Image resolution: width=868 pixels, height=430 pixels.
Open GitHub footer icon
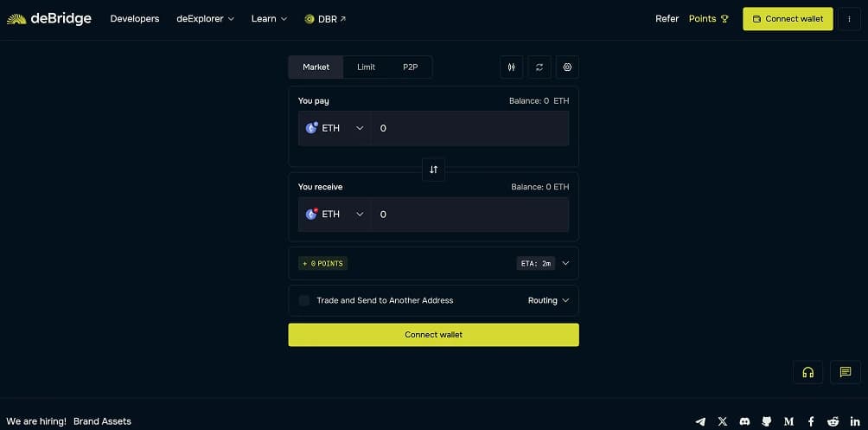(x=767, y=421)
